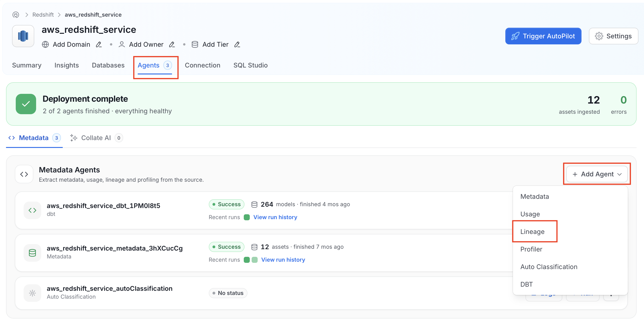The image size is (644, 325).
Task: Pick DBT agent option
Action: (x=570, y=284)
